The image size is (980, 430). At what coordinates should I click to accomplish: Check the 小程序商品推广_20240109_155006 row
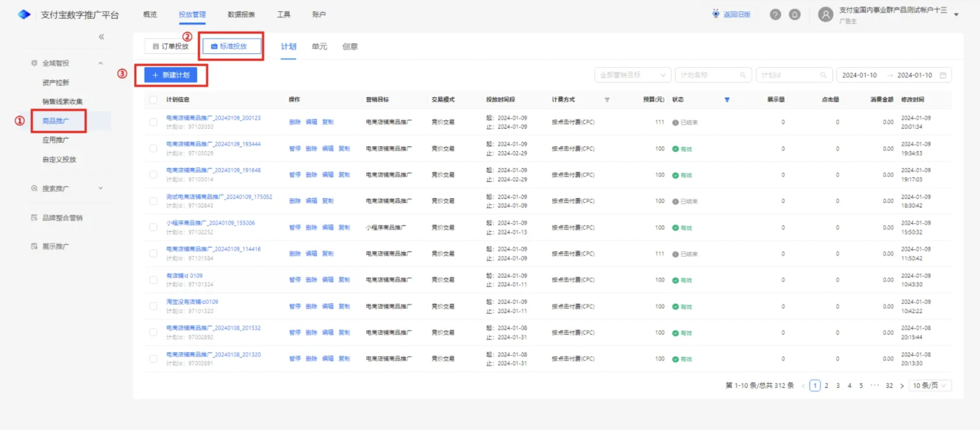[x=153, y=227]
